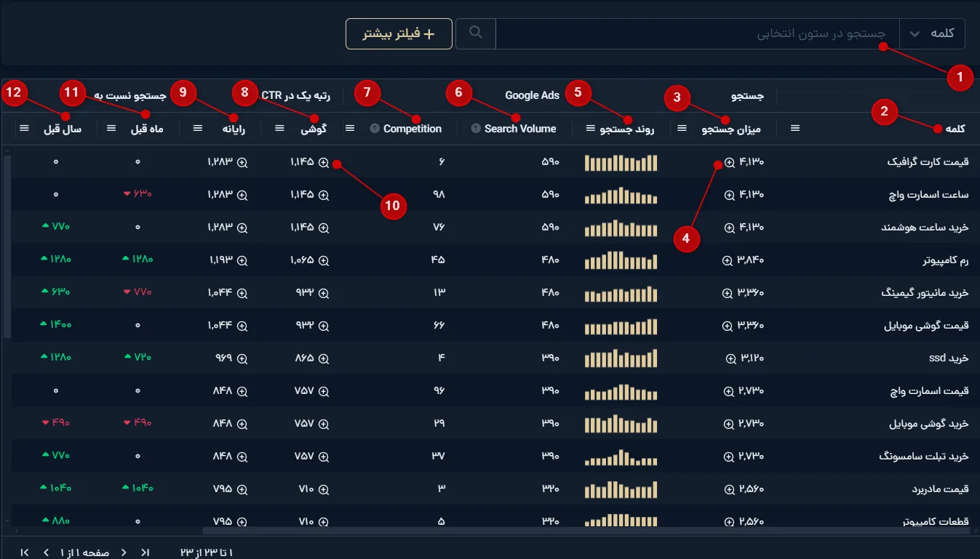Select the keyword قیمت مادربرد
Viewport: 980px width, 559px height.
[x=940, y=489]
